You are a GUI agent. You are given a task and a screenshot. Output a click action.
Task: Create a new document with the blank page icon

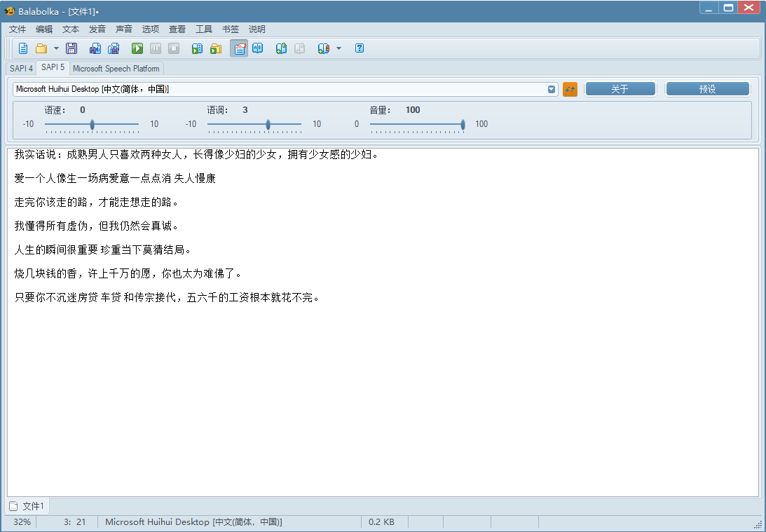[x=23, y=48]
